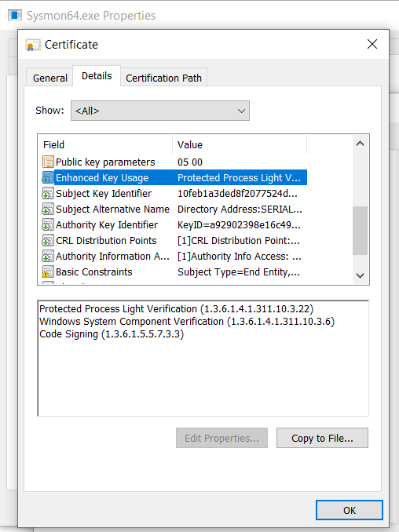Close the Certificate dialog

tap(372, 44)
